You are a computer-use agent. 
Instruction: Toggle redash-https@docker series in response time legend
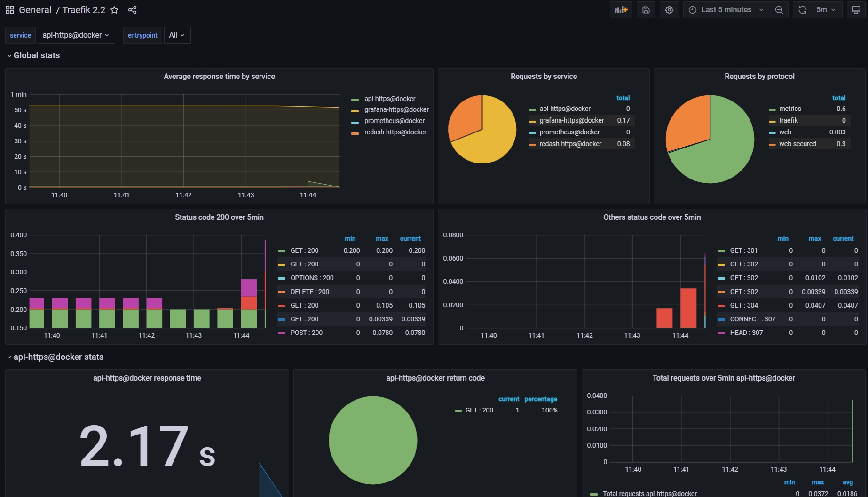[x=395, y=132]
